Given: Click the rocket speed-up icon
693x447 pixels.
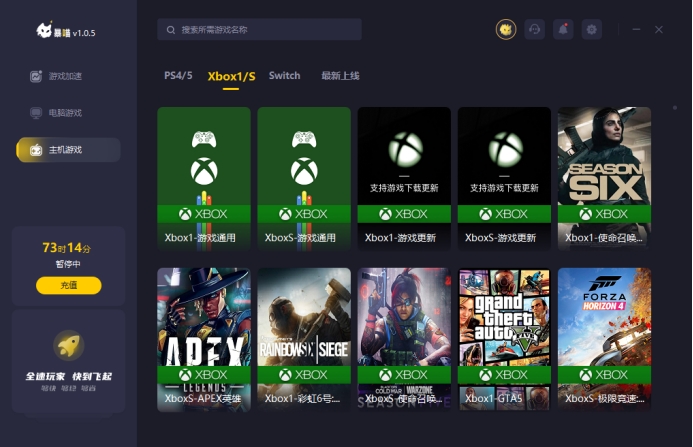Looking at the screenshot, I should [69, 345].
